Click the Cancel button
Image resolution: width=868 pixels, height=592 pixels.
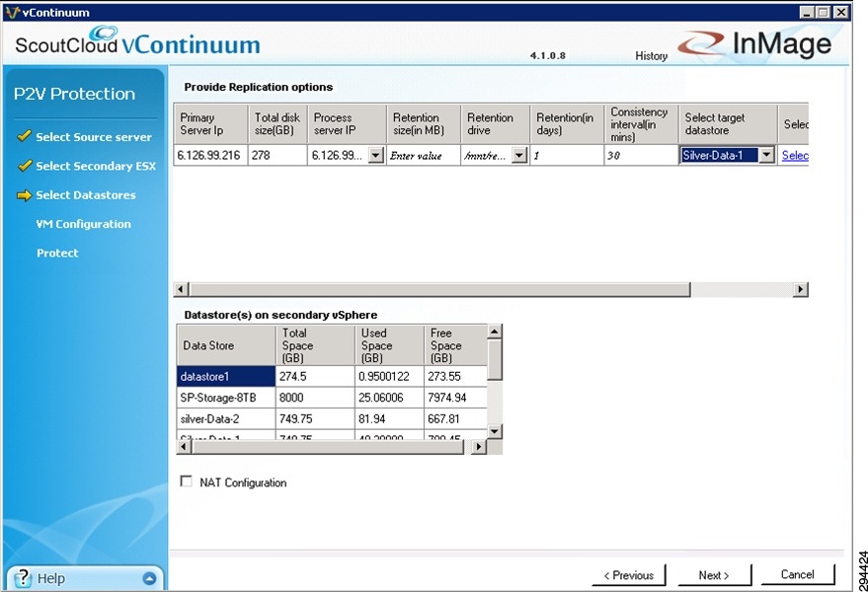click(x=798, y=574)
